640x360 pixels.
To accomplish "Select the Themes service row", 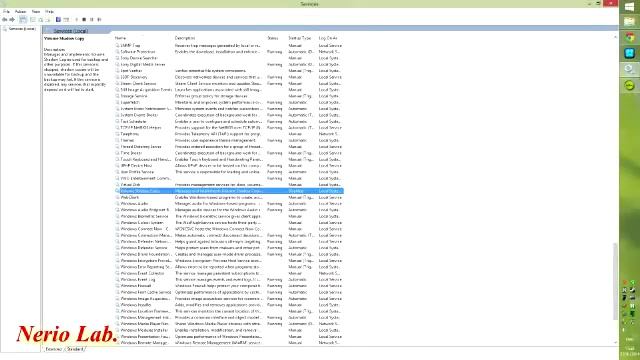I will click(229, 140).
